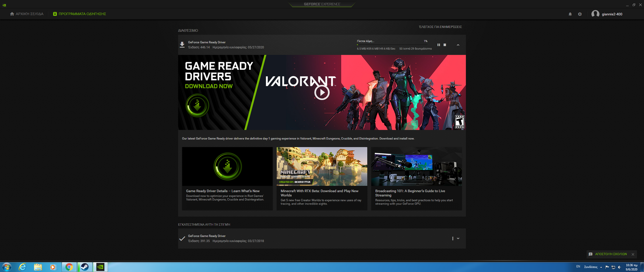Show hidden tray icons arrow
This screenshot has height=272, width=644.
coord(601,267)
